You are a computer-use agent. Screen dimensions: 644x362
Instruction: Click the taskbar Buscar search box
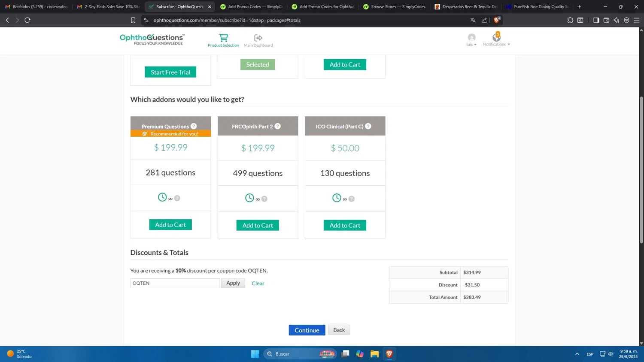pos(300,354)
